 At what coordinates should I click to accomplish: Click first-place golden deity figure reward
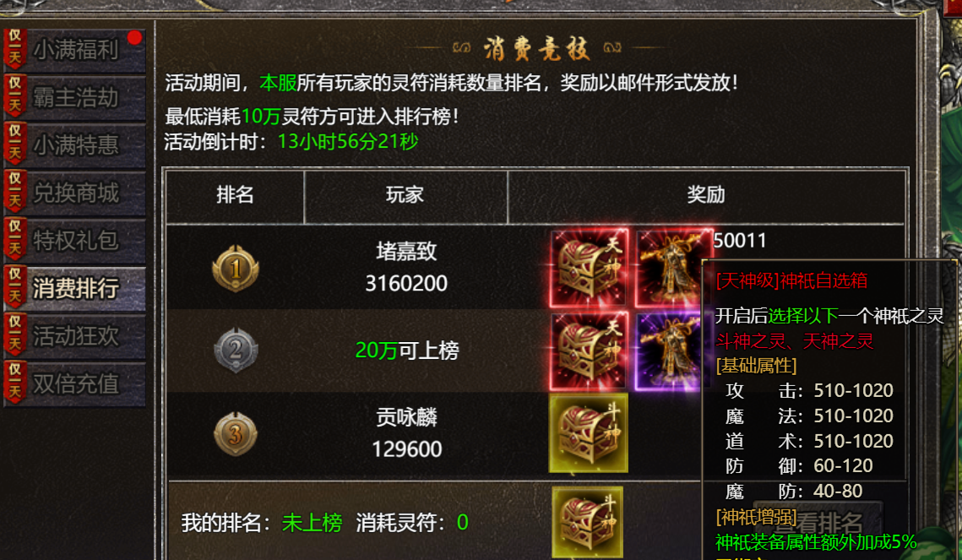tap(672, 268)
